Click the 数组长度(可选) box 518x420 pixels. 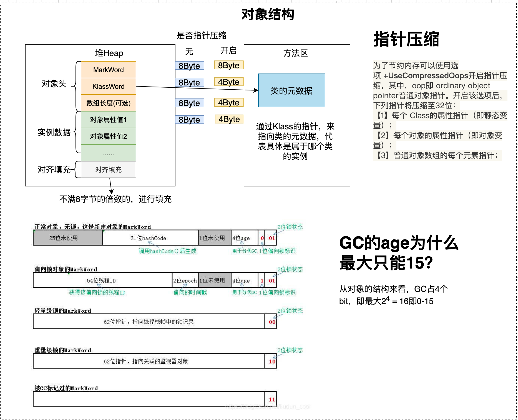pyautogui.click(x=109, y=103)
